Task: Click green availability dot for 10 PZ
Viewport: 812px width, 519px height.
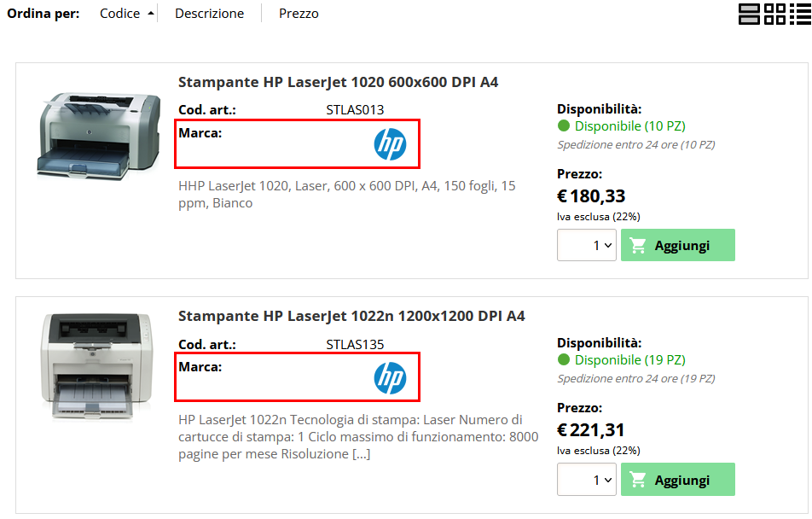Action: coord(564,125)
